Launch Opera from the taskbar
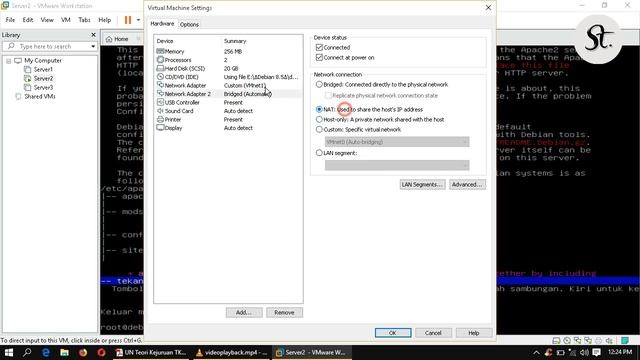The width and height of the screenshot is (640, 360). click(102, 352)
